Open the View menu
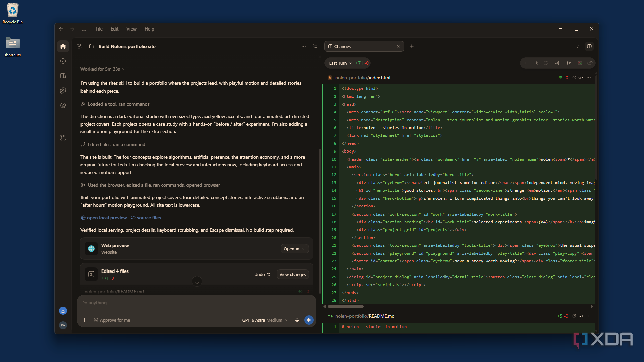Screen dimensions: 644x362 pos(131,29)
